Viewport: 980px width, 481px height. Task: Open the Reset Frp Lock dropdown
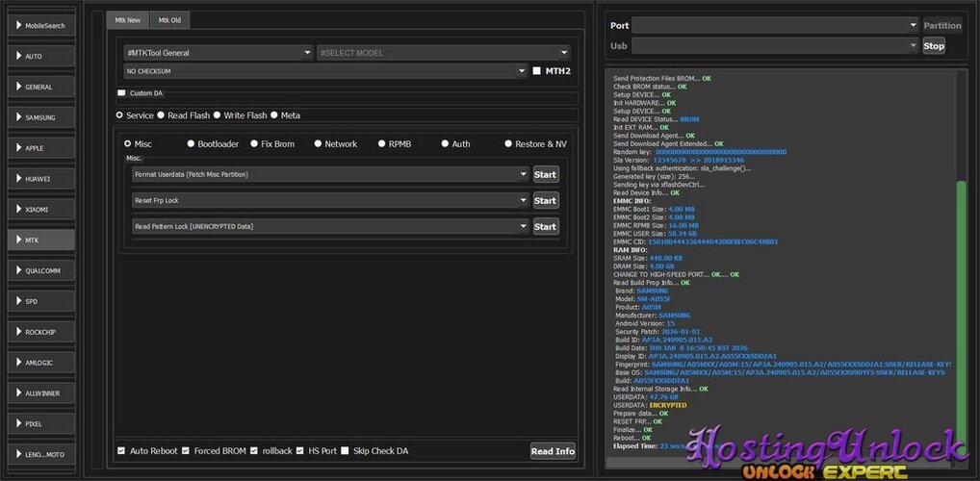330,200
